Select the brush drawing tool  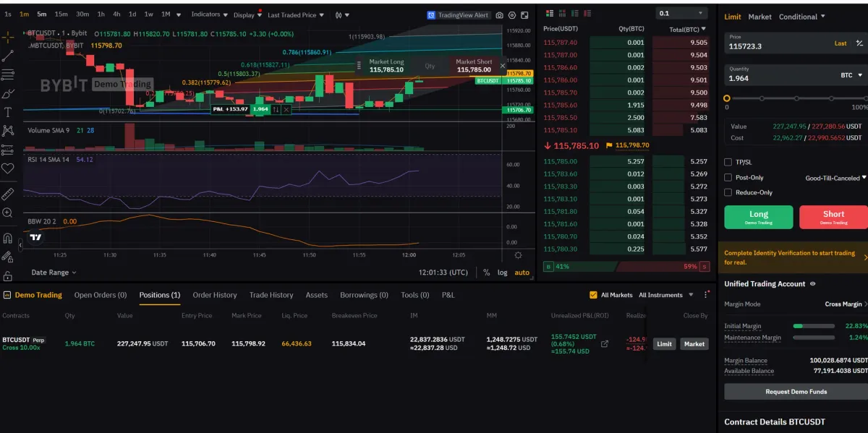[8, 93]
